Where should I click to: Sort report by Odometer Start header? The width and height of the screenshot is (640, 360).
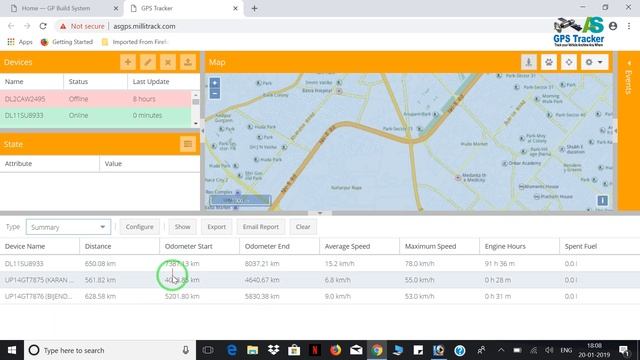coord(200,246)
